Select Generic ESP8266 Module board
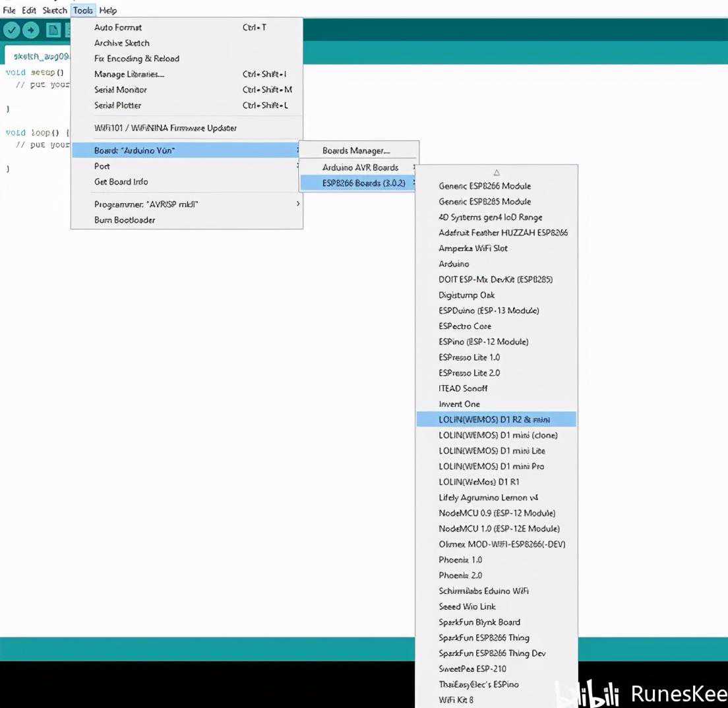This screenshot has width=728, height=708. [x=497, y=186]
